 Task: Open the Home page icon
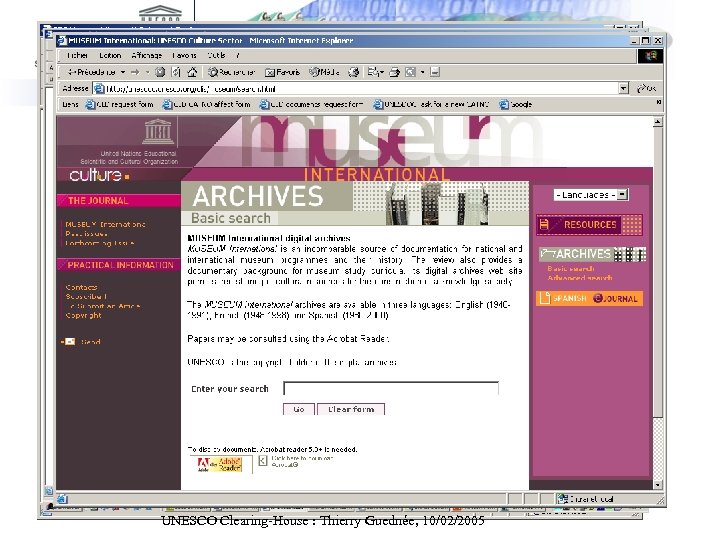pyautogui.click(x=192, y=72)
